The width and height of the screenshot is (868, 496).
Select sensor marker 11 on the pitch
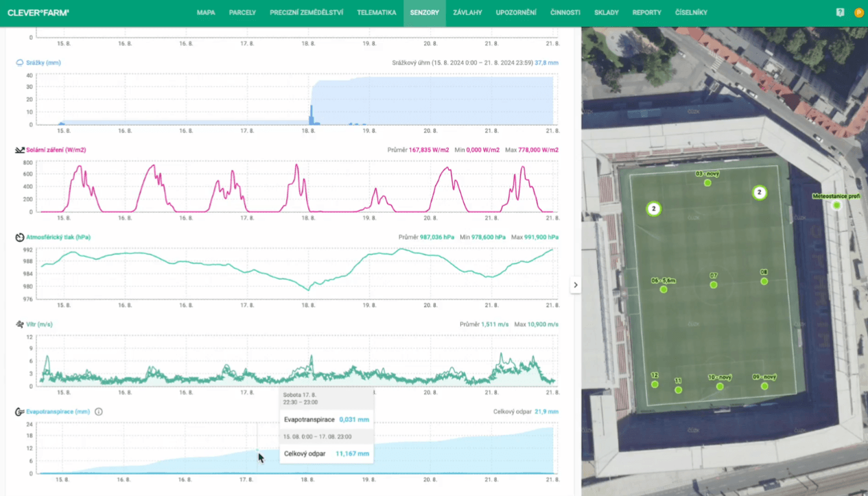pos(678,390)
